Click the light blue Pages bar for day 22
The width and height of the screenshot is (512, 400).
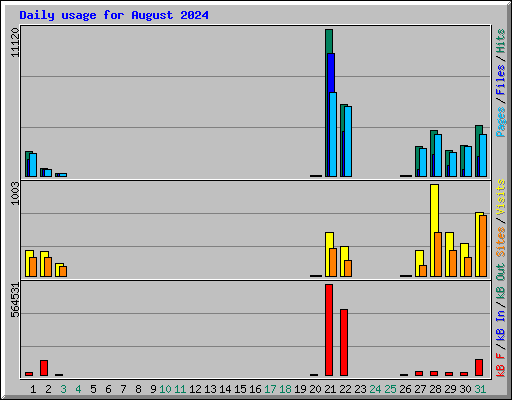tap(348, 141)
